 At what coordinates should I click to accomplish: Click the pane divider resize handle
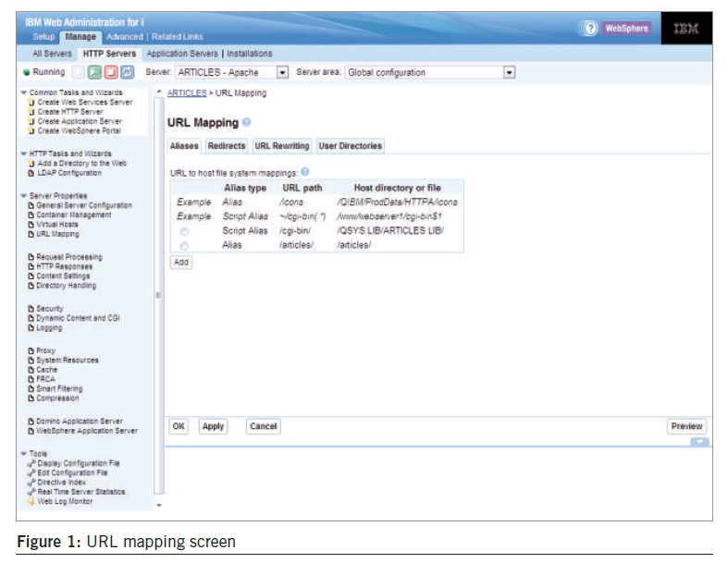(x=158, y=295)
